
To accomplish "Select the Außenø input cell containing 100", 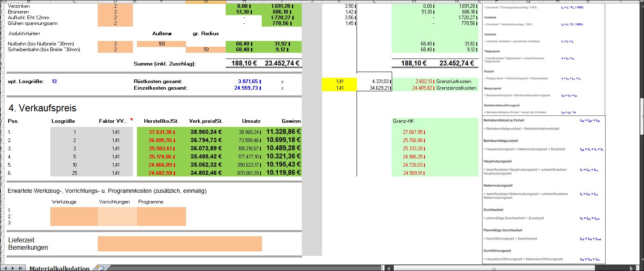I will click(x=161, y=44).
